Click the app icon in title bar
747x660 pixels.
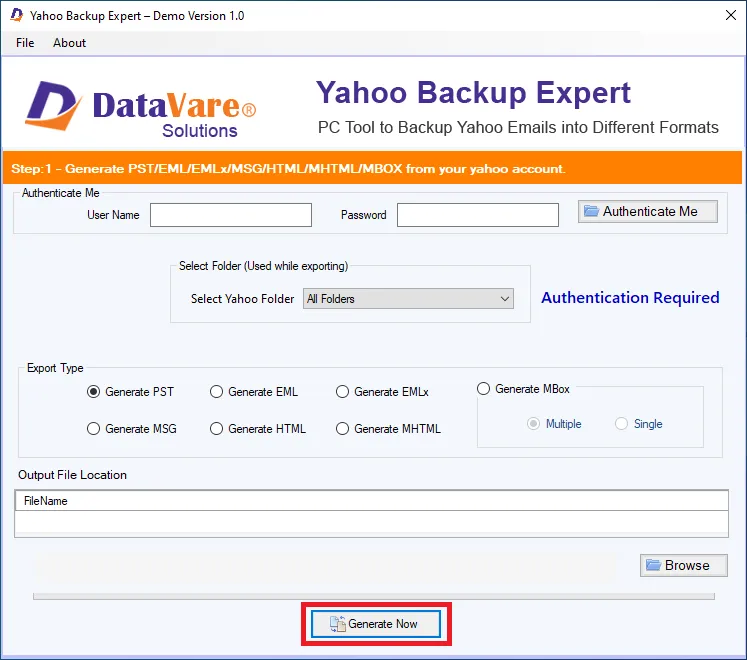[17, 15]
